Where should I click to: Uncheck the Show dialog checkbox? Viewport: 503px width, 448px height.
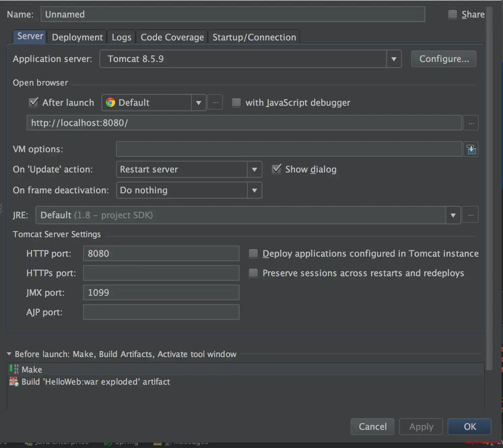pyautogui.click(x=276, y=169)
